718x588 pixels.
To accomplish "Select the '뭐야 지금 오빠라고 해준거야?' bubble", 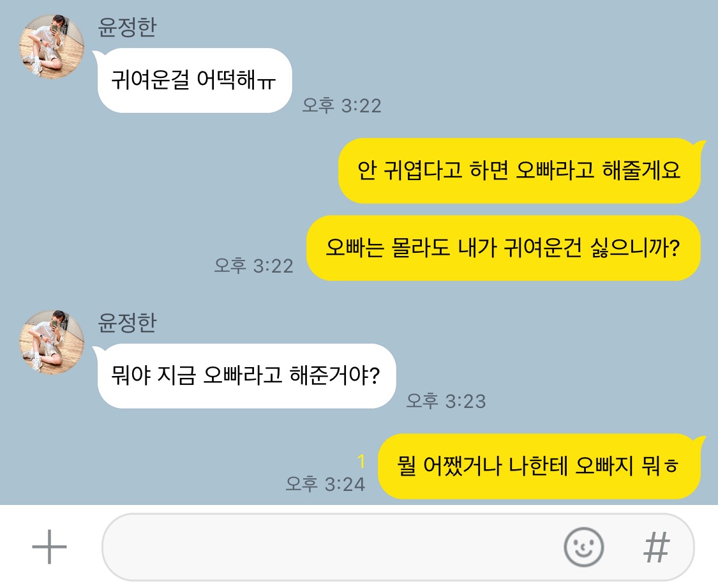I will click(x=246, y=375).
